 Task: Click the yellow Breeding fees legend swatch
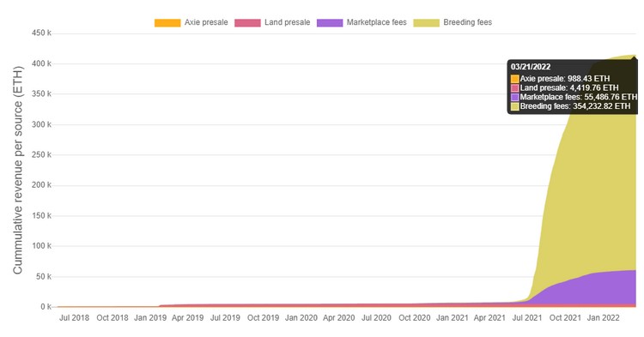[x=426, y=22]
